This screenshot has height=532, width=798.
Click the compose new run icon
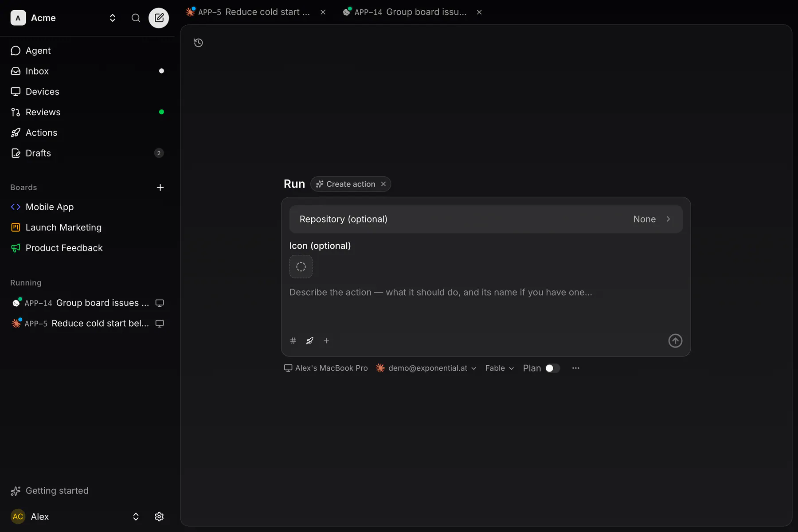[159, 18]
